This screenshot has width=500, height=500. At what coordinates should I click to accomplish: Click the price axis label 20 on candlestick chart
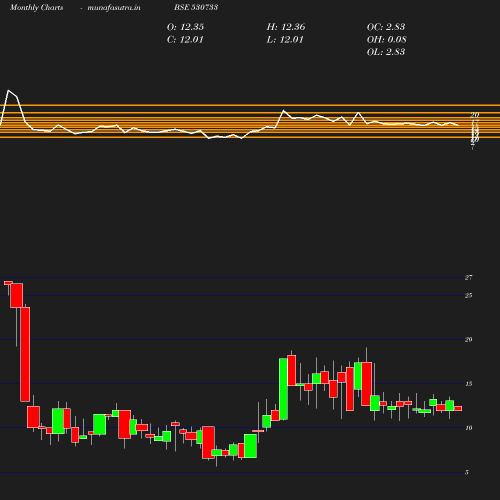(x=469, y=339)
